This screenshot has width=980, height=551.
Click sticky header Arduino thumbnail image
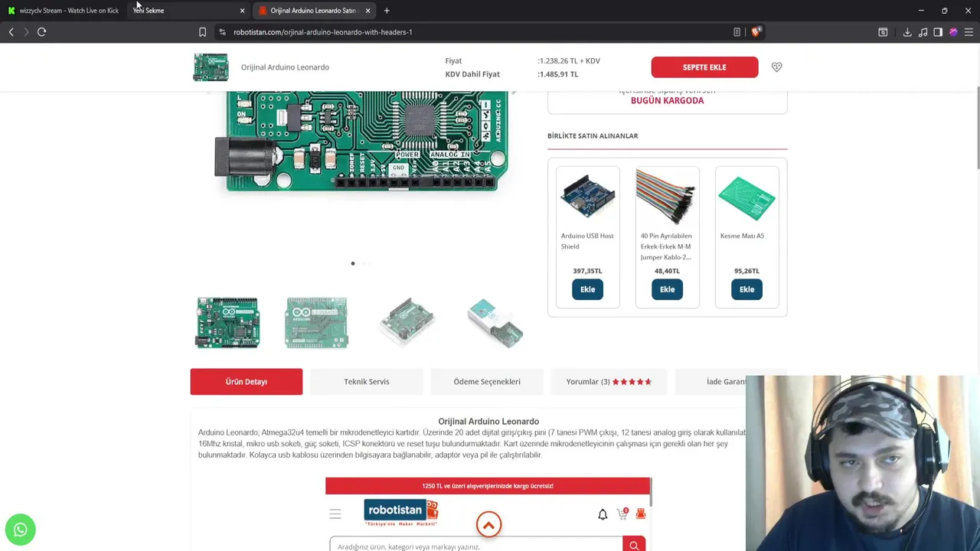(211, 67)
